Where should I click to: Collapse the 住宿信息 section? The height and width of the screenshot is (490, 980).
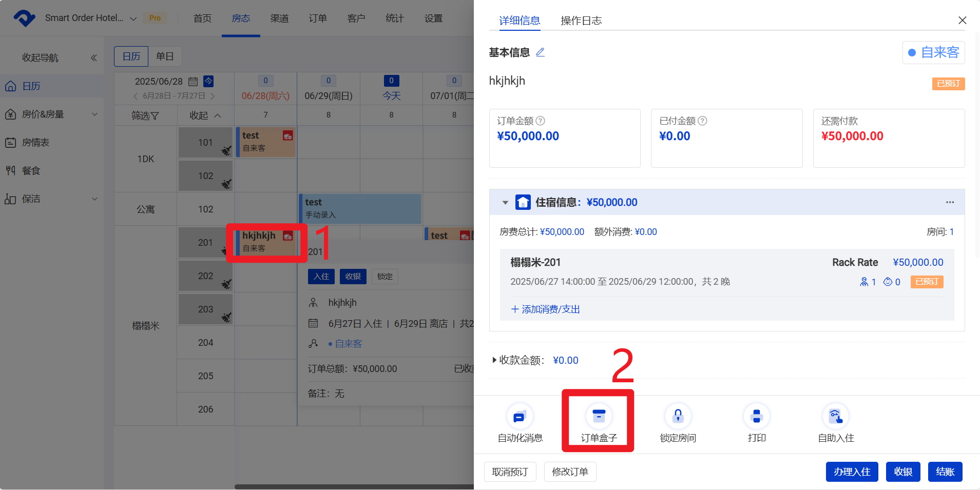(x=505, y=203)
